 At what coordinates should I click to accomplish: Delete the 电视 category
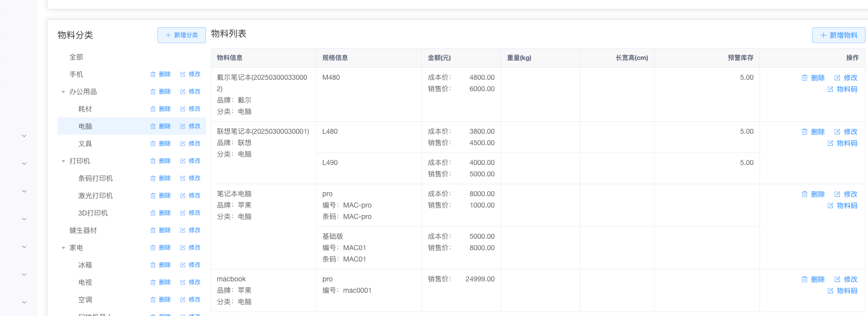[160, 282]
